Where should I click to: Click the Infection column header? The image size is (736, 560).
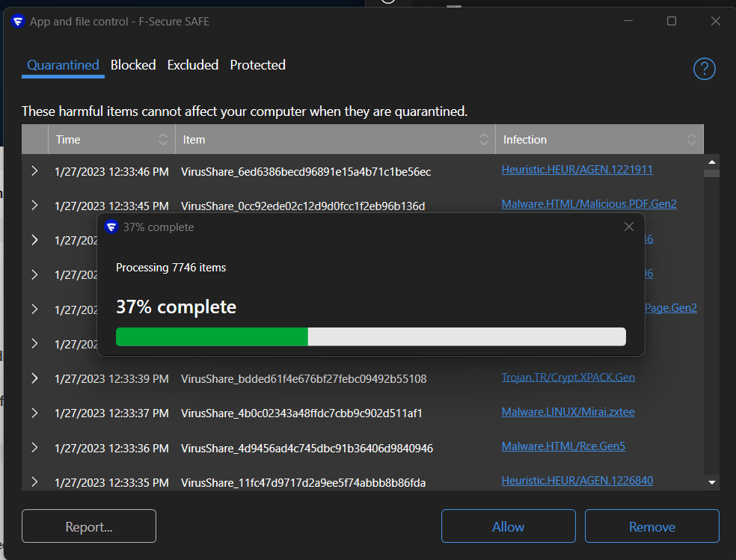599,139
